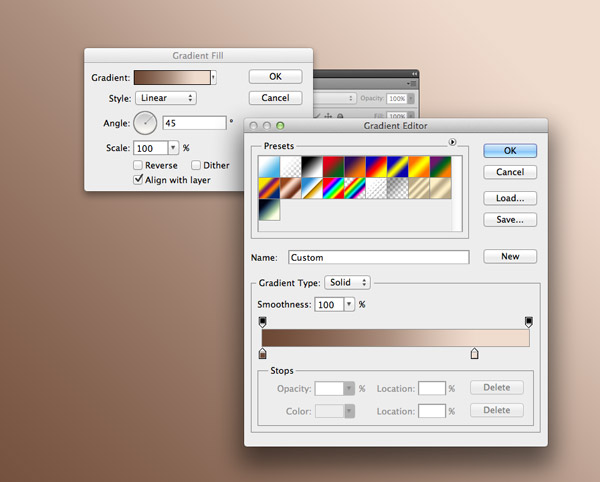600x482 pixels.
Task: Select the left dark brown color stop
Action: [x=263, y=353]
